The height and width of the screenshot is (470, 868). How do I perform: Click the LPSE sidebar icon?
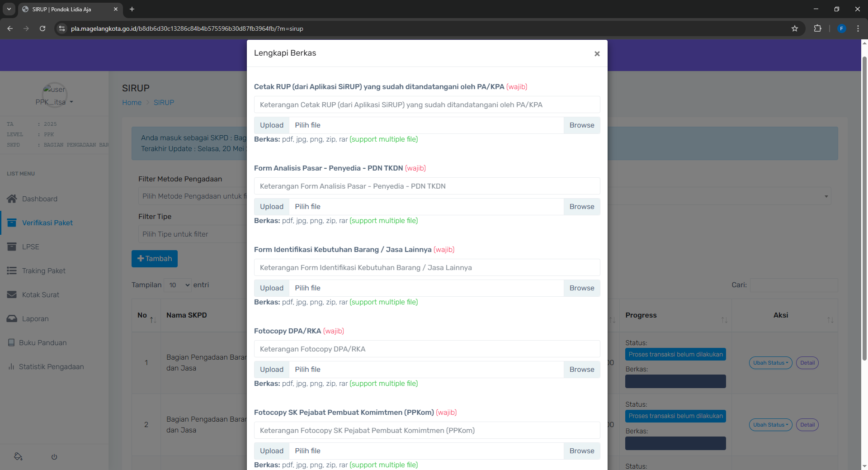point(12,247)
